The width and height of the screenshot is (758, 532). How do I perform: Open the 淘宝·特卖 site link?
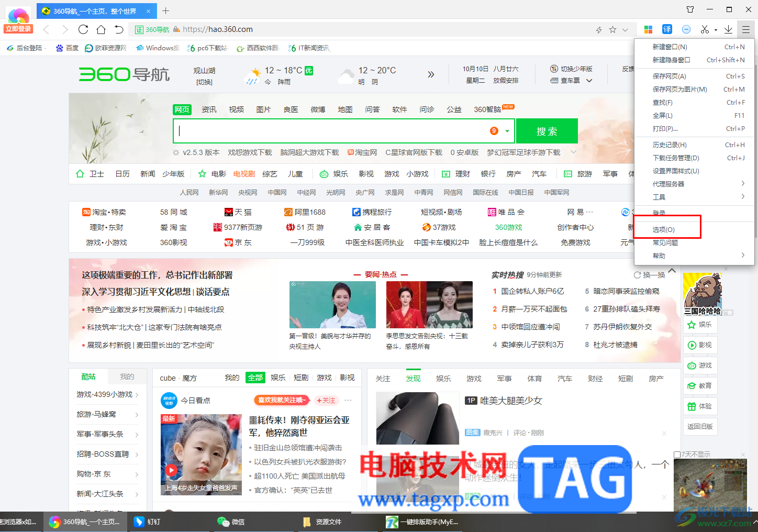pyautogui.click(x=104, y=212)
